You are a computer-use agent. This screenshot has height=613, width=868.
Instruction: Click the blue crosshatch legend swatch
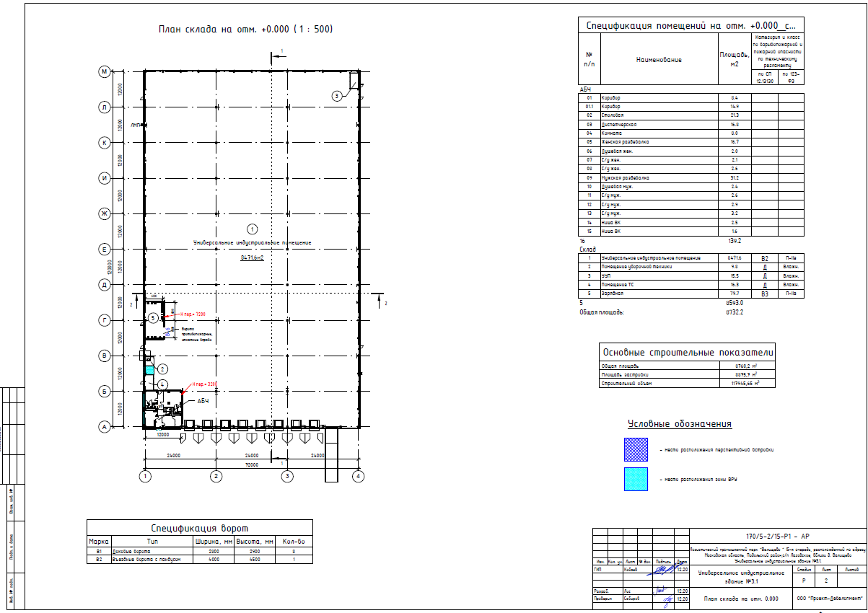pyautogui.click(x=636, y=449)
